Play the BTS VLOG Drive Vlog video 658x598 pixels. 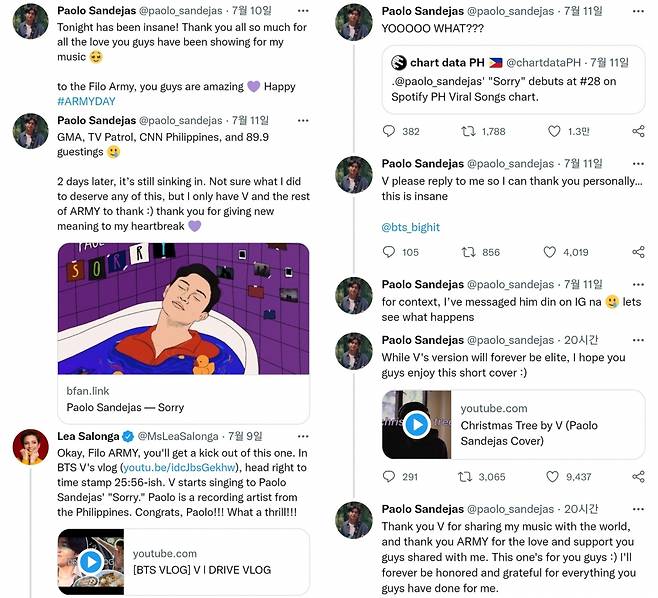click(91, 562)
